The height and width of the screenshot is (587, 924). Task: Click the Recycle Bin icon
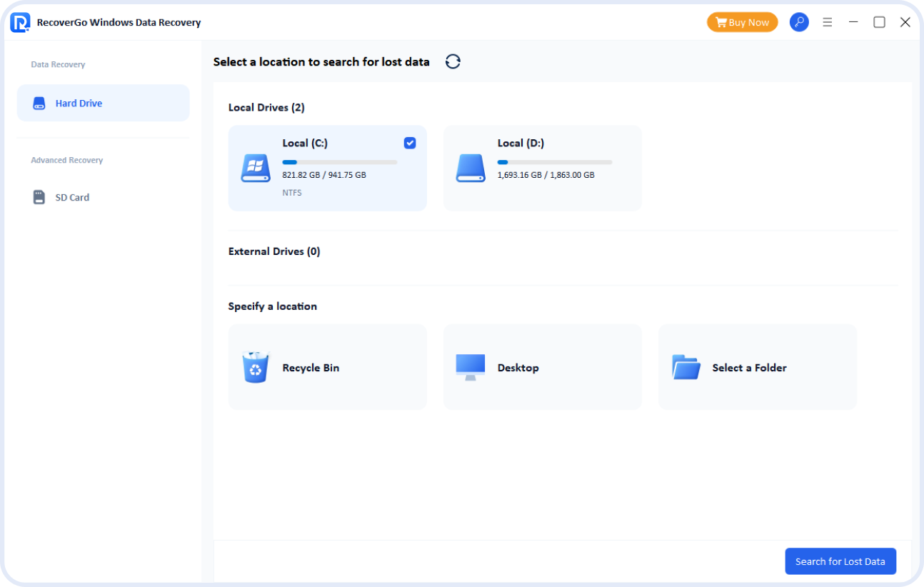click(256, 367)
